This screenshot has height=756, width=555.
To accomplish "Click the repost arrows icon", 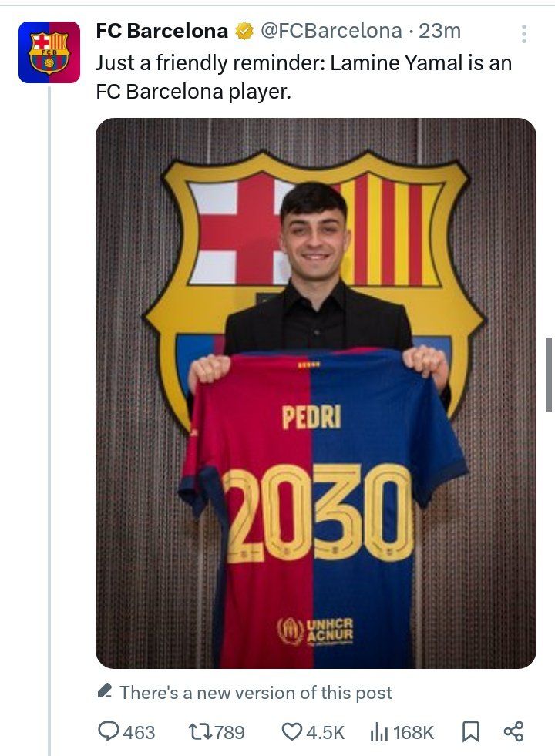I will [199, 731].
